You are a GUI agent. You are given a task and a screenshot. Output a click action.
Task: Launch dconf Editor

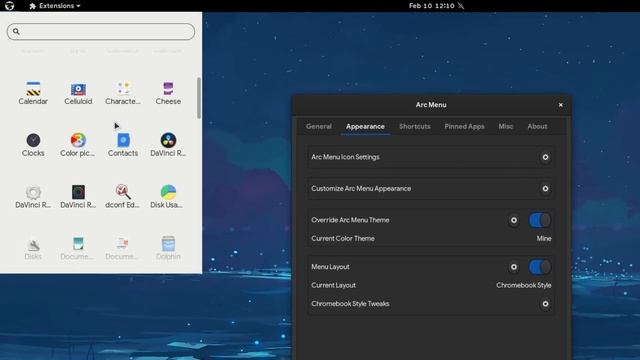point(123,197)
